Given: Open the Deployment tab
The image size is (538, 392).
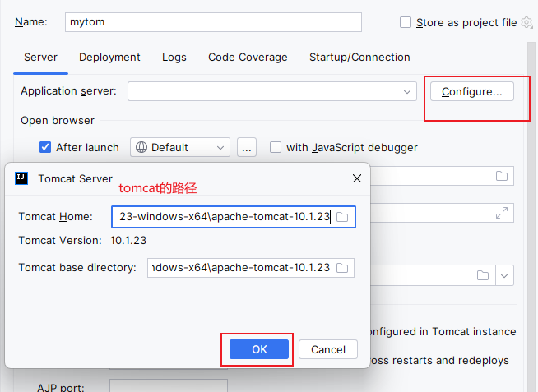Looking at the screenshot, I should [x=109, y=58].
